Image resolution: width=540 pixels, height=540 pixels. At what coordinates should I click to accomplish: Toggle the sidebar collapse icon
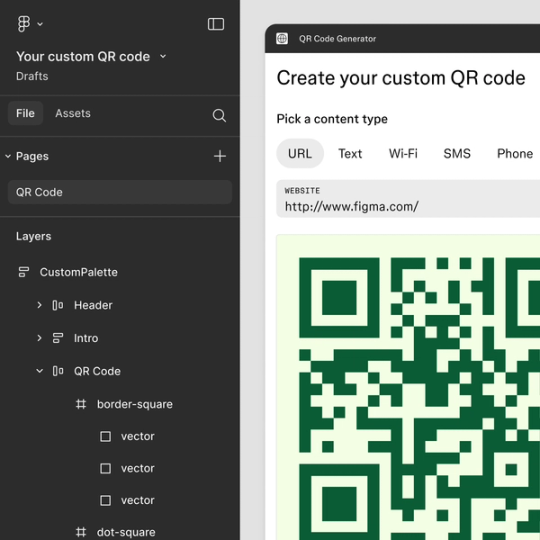[216, 24]
